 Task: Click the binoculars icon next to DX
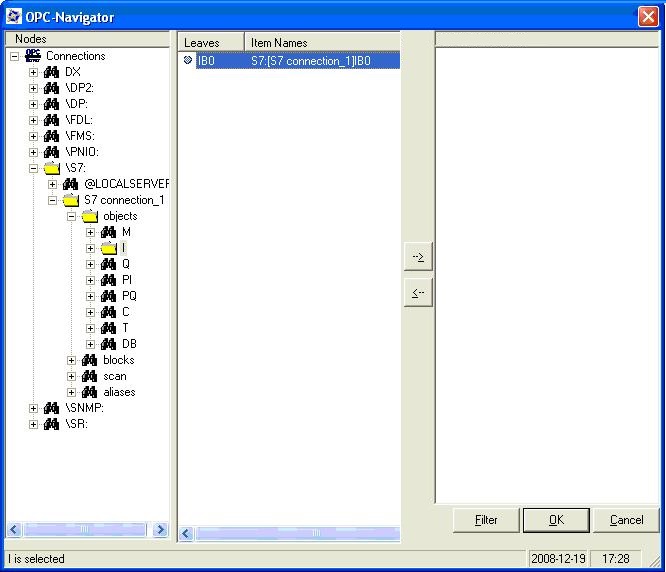click(x=51, y=72)
